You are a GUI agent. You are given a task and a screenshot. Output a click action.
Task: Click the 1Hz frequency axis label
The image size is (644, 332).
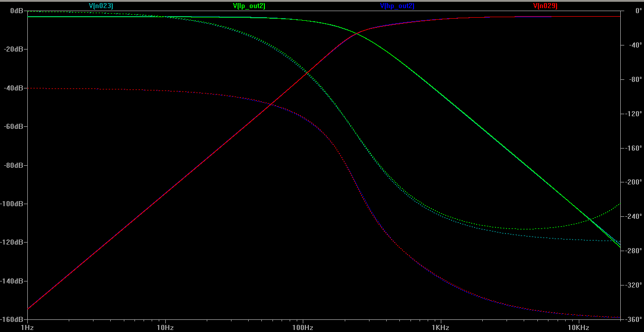pos(27,327)
